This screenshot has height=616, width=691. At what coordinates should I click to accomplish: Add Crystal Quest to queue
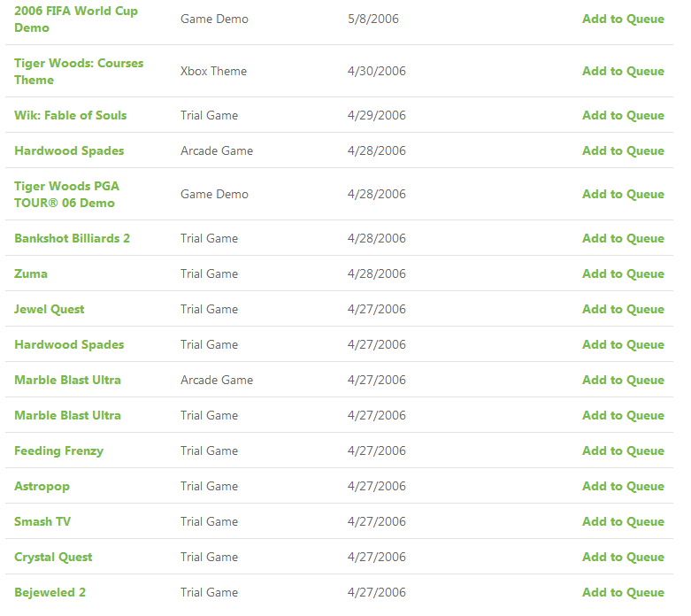(623, 558)
